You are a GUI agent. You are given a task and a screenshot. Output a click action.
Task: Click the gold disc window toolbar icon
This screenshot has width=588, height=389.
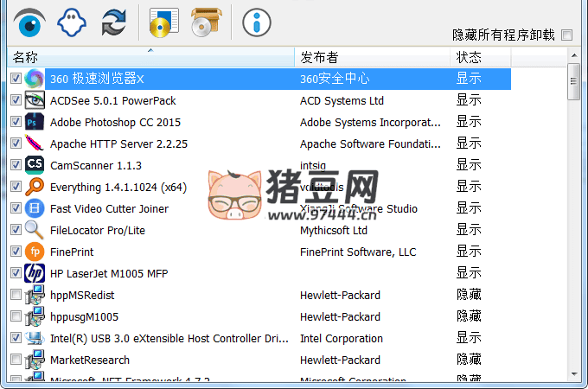pyautogui.click(x=163, y=22)
